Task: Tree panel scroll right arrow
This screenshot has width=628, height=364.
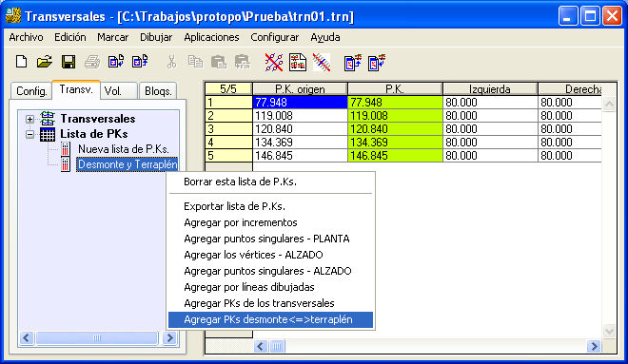Action: (x=170, y=338)
